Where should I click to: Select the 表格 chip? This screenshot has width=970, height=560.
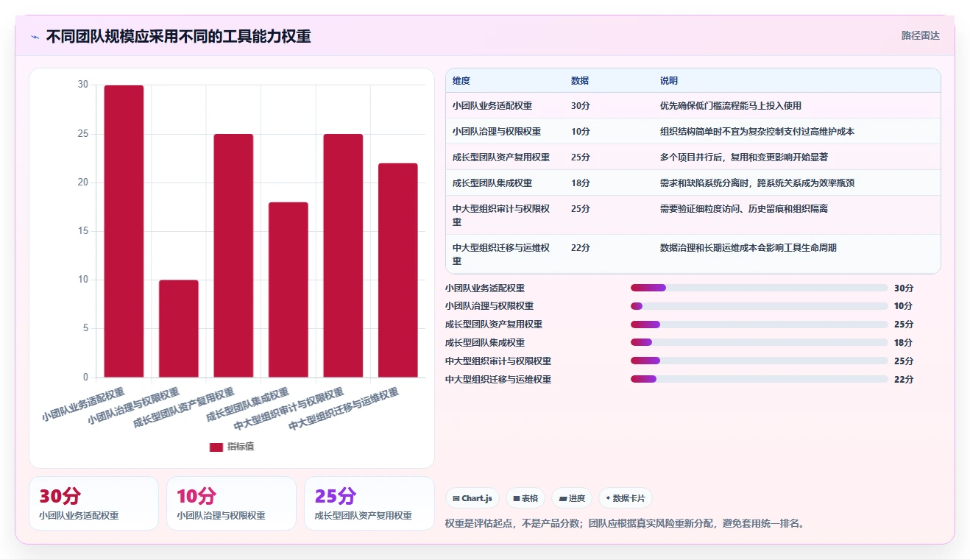tap(525, 498)
